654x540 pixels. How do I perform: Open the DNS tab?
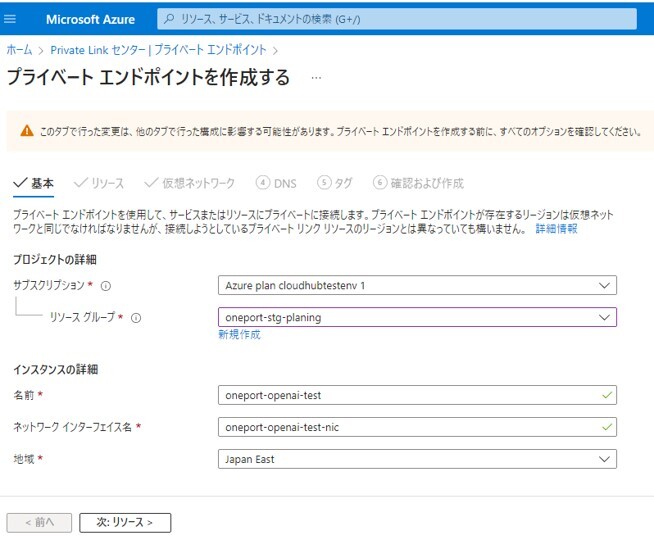point(276,183)
